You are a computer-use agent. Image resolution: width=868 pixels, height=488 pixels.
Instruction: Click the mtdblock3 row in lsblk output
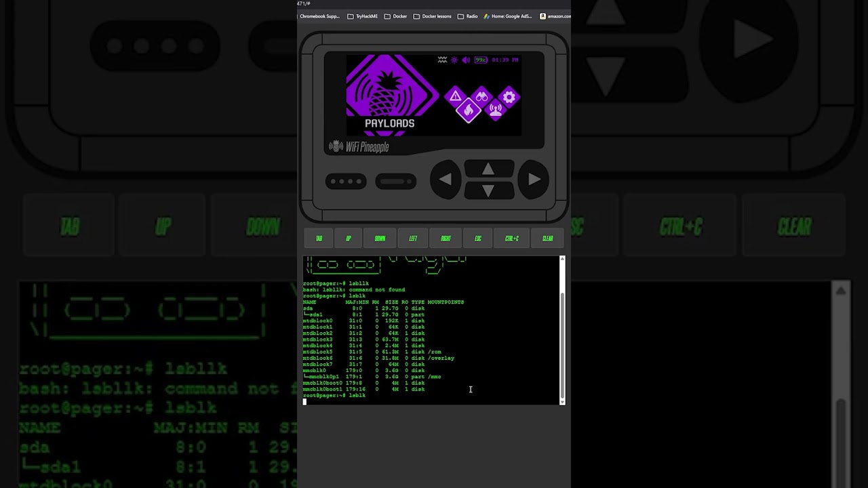click(363, 340)
